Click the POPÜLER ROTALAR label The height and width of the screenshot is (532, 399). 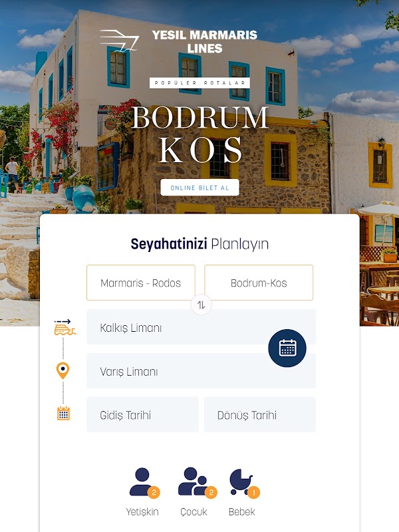[x=200, y=82]
